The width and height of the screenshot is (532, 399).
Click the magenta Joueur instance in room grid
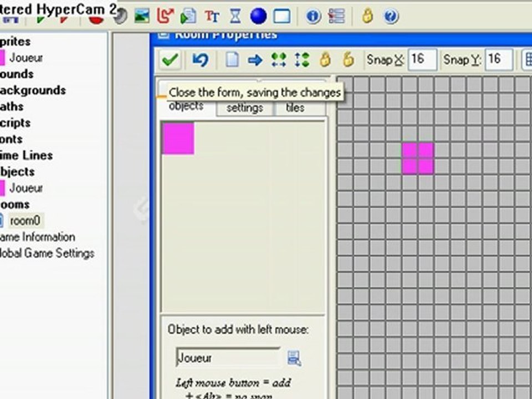pos(418,159)
